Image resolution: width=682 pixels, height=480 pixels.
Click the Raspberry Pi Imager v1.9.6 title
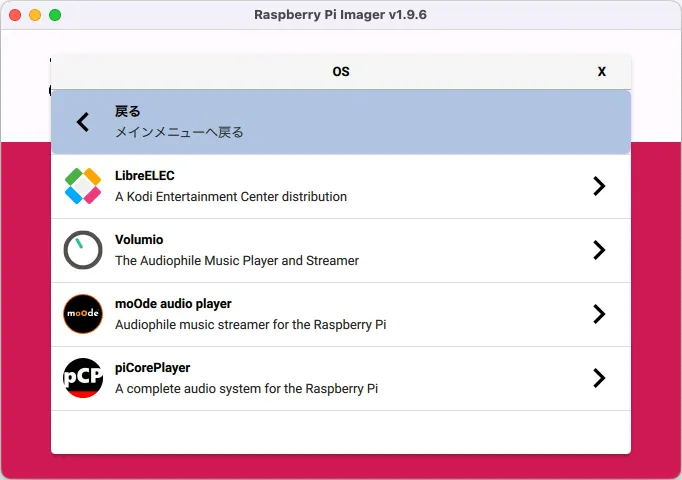pyautogui.click(x=341, y=15)
